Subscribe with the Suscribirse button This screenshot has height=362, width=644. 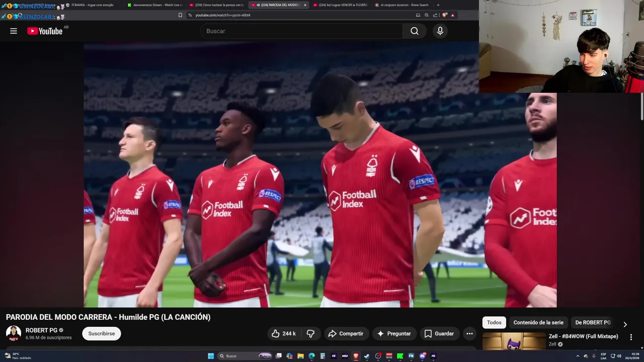pyautogui.click(x=102, y=333)
